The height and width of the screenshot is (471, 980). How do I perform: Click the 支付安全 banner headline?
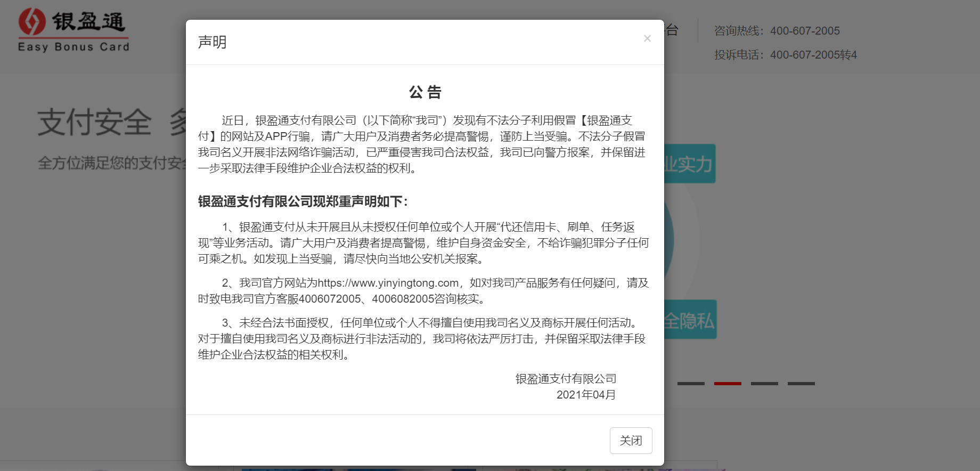(x=95, y=122)
